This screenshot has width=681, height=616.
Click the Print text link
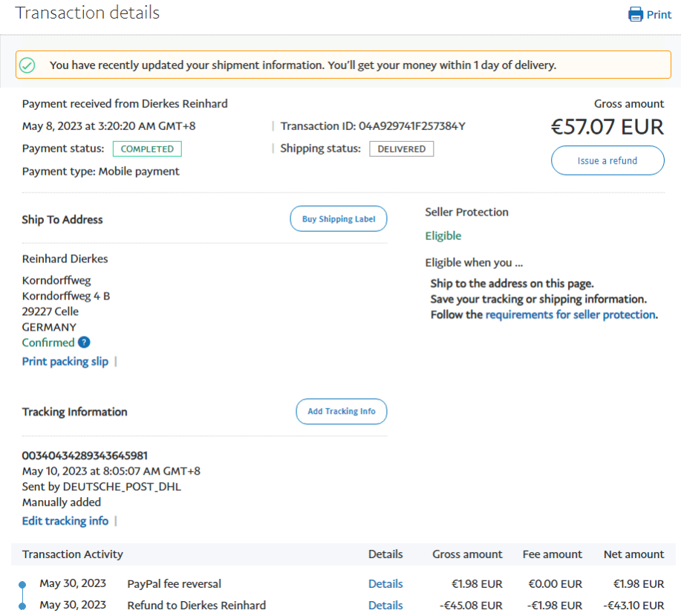click(x=659, y=15)
